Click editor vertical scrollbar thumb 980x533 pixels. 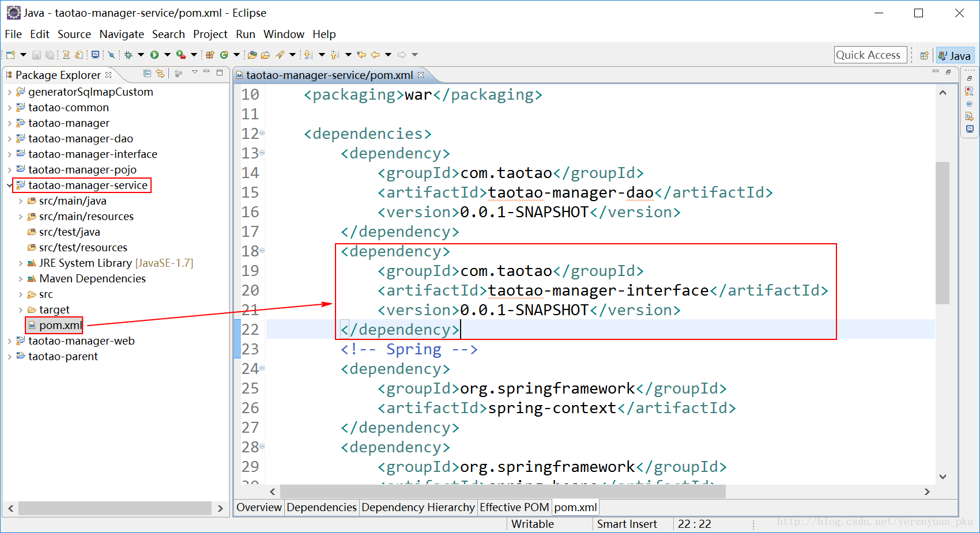click(943, 233)
